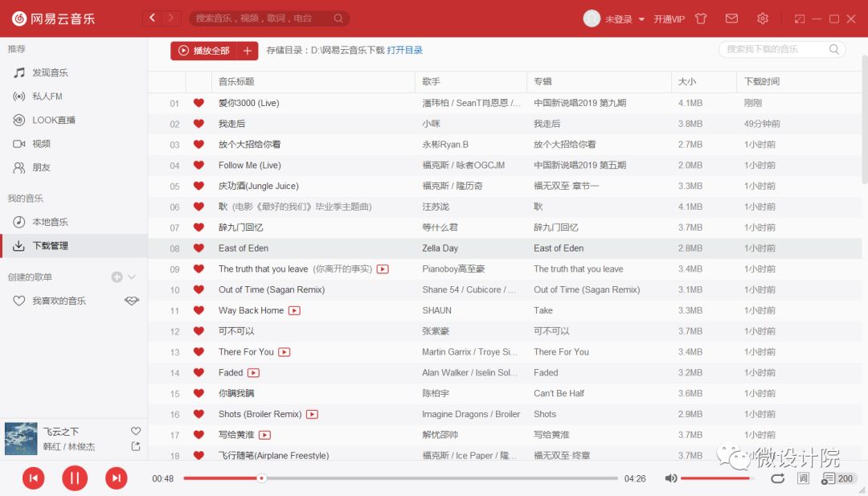Toggle like heart for Way Back Home
The image size is (868, 496).
199,310
